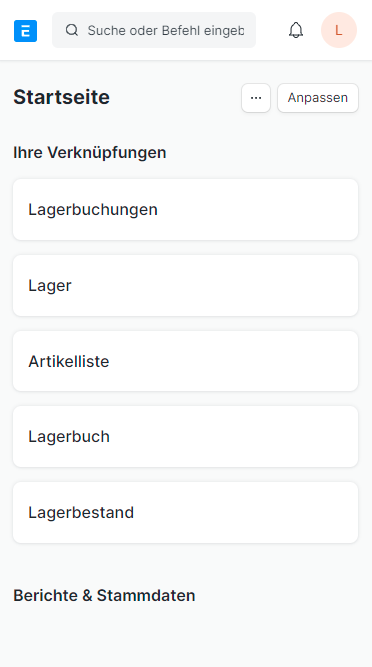
Task: Open the Lagerbuch shortcut card
Action: point(185,436)
